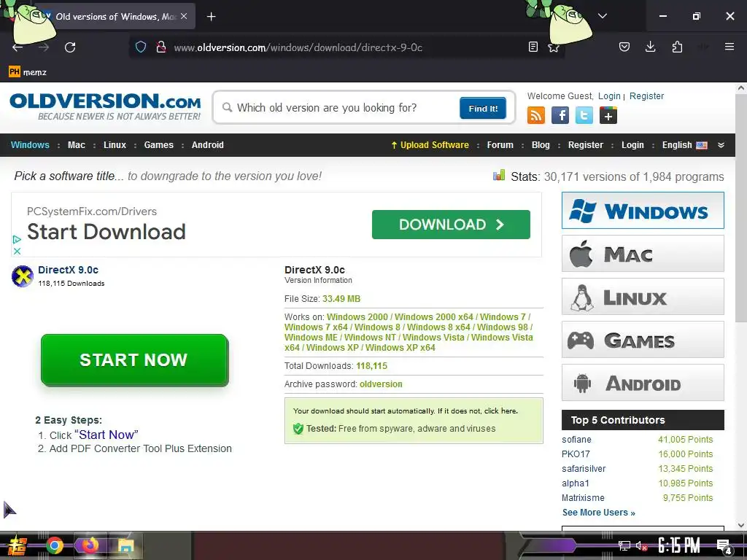Click the DirectX 9.0c title link

(68, 270)
